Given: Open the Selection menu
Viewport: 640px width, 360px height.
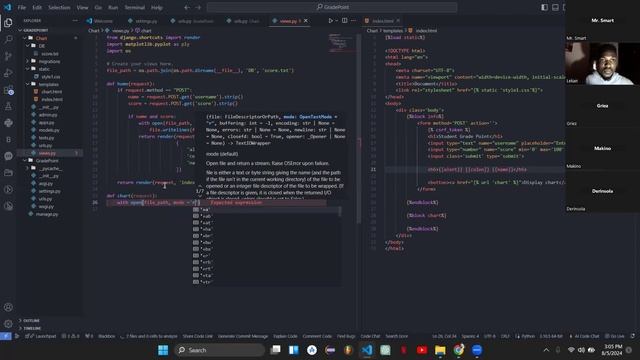Looking at the screenshot, I should click(x=59, y=7).
